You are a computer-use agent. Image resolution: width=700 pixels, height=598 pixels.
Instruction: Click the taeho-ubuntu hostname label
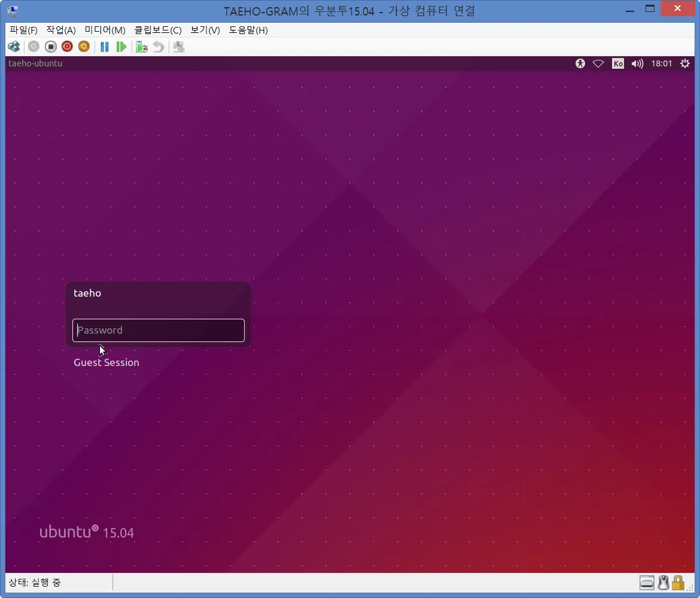pyautogui.click(x=35, y=63)
